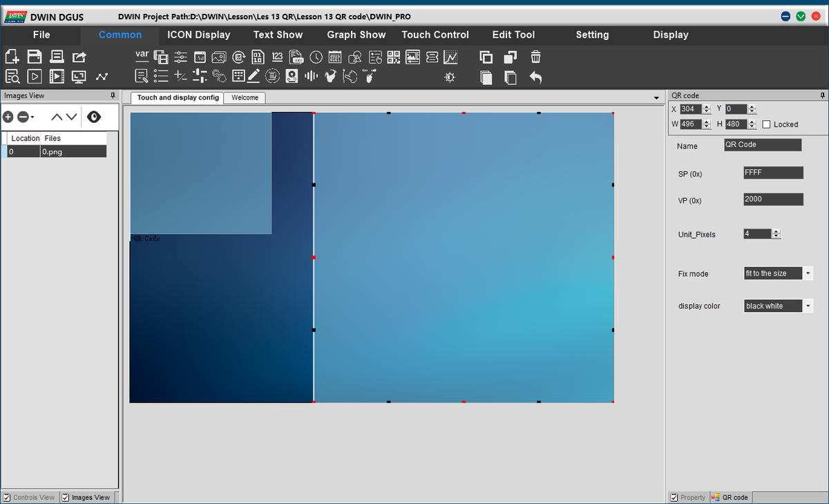This screenshot has width=829, height=504.
Task: Pin the QR code panel
Action: [822, 95]
